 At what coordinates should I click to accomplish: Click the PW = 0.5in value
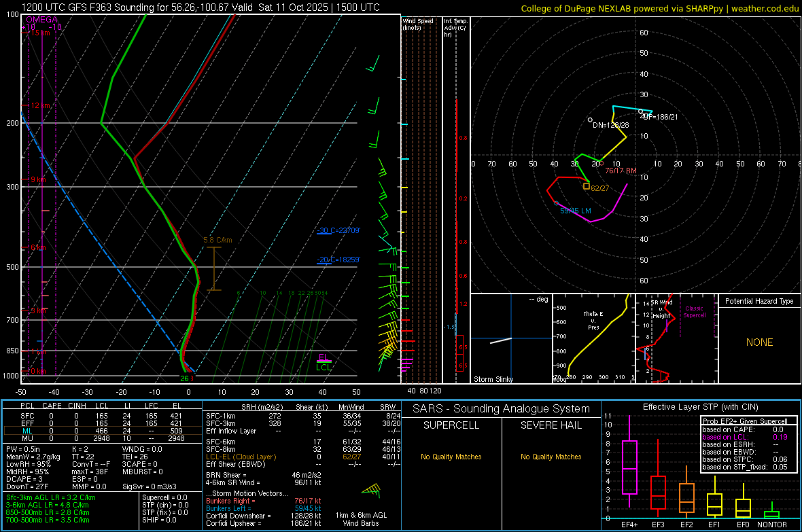tap(23, 449)
